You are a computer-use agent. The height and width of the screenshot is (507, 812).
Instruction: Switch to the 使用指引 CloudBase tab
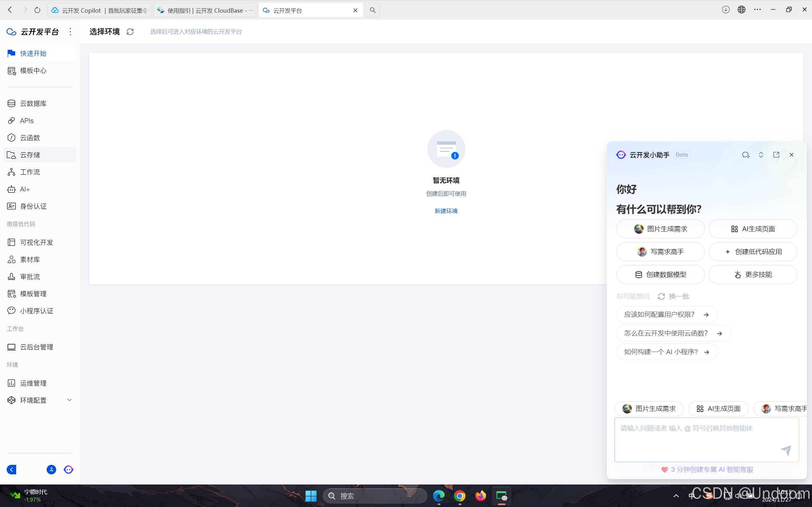click(x=205, y=10)
